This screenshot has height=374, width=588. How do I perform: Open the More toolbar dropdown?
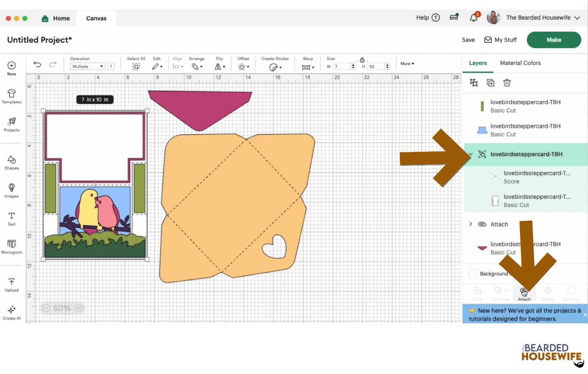click(407, 64)
